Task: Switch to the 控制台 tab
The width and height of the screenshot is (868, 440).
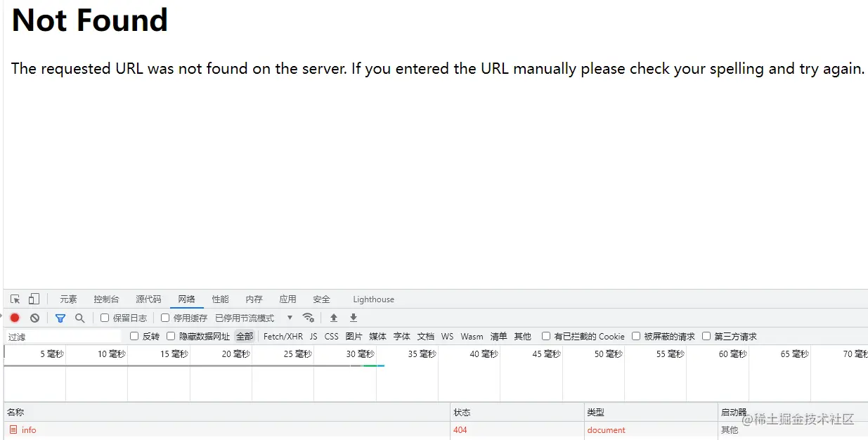Action: (106, 299)
